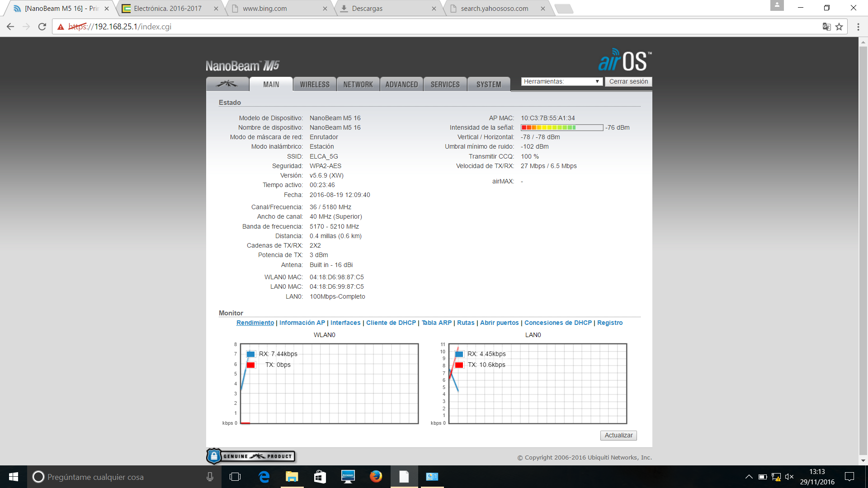868x488 pixels.
Task: Open the Interfaces monitor link
Action: tap(345, 323)
